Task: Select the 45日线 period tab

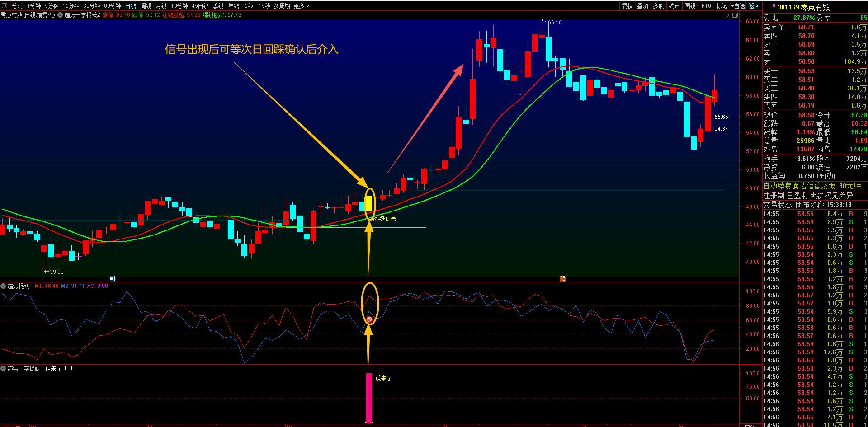Action: click(200, 6)
